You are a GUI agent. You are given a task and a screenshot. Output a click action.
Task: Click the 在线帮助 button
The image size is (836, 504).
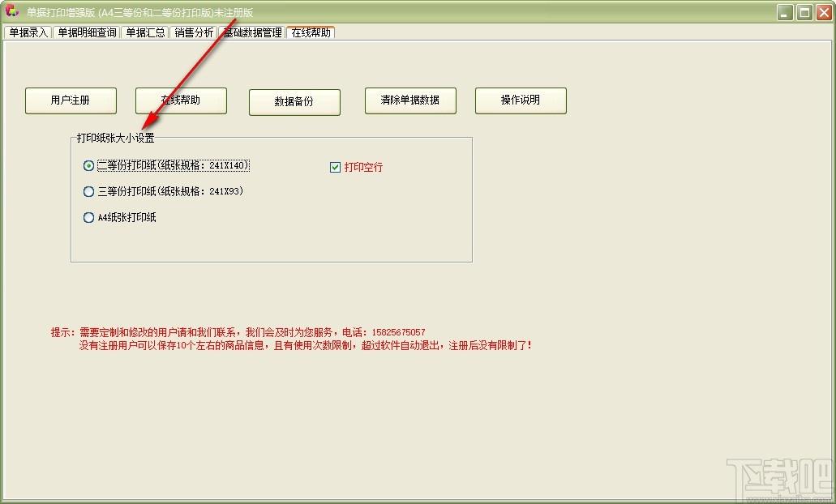182,100
